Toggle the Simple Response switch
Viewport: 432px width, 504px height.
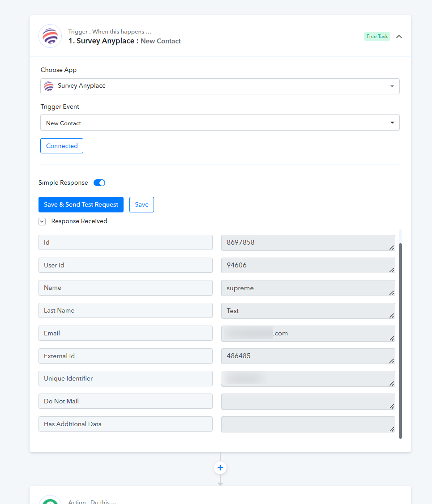click(99, 182)
